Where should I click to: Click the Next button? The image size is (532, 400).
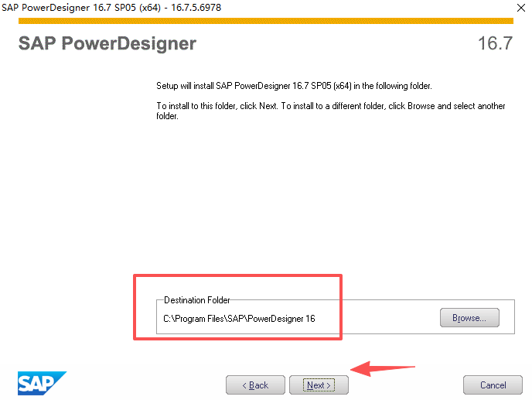pos(319,385)
